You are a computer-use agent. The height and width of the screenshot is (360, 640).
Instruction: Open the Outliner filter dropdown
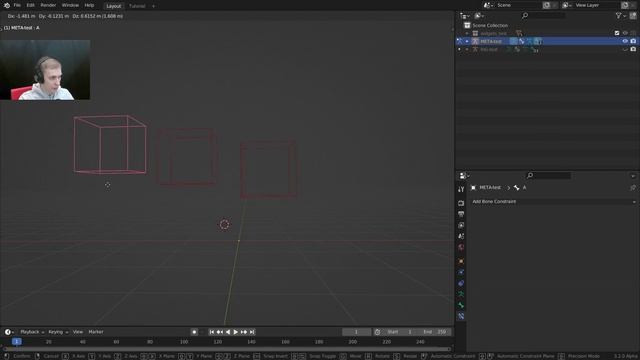pyautogui.click(x=620, y=16)
